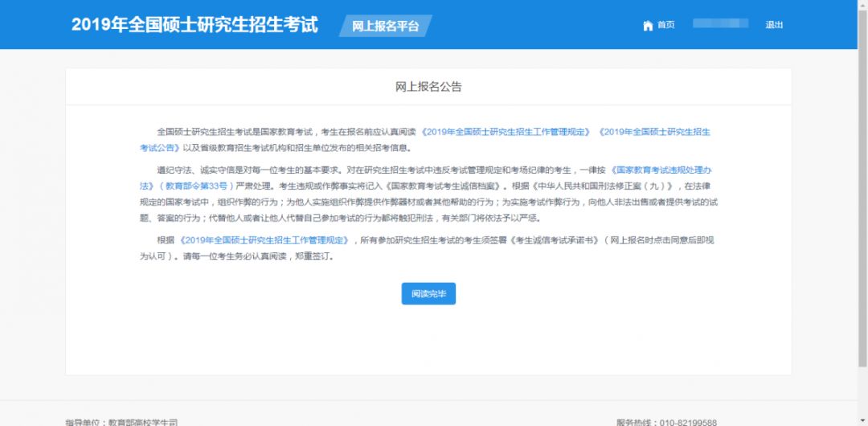Open the 首页 home link text

click(666, 25)
